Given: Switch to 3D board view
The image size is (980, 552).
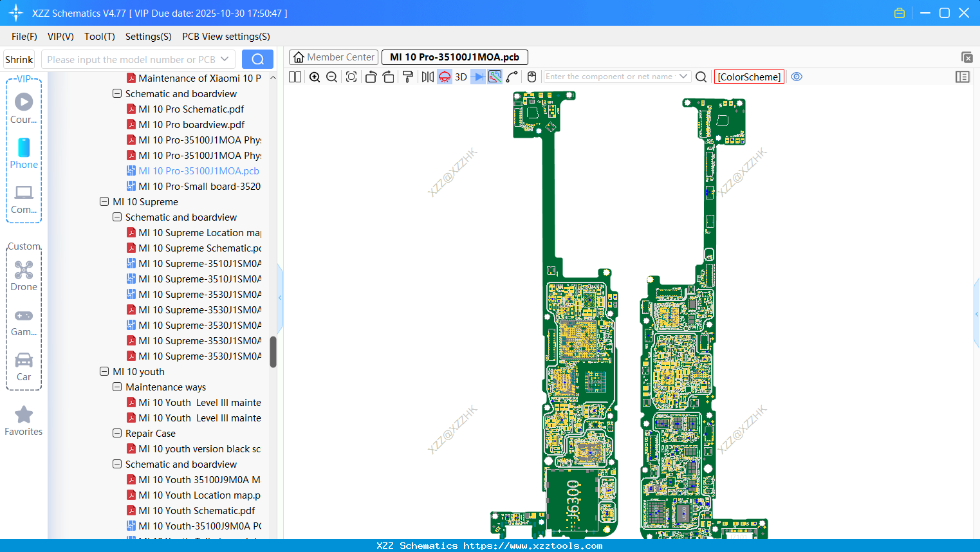Looking at the screenshot, I should tap(461, 77).
